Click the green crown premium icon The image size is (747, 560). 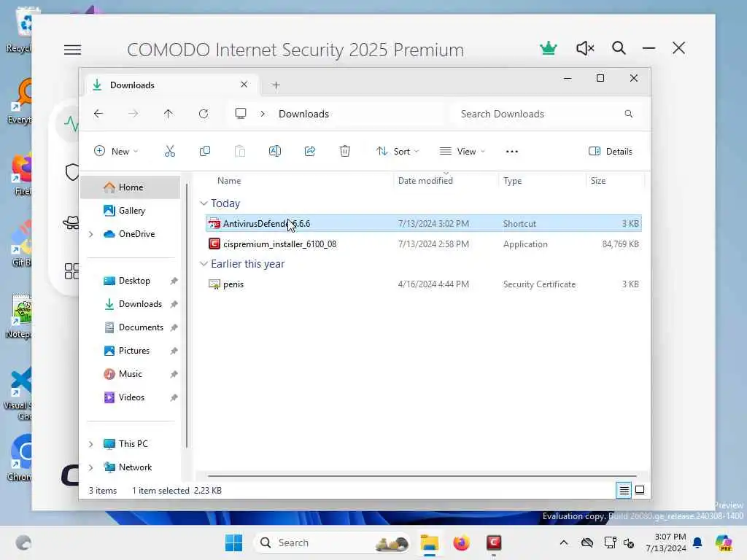click(x=549, y=48)
